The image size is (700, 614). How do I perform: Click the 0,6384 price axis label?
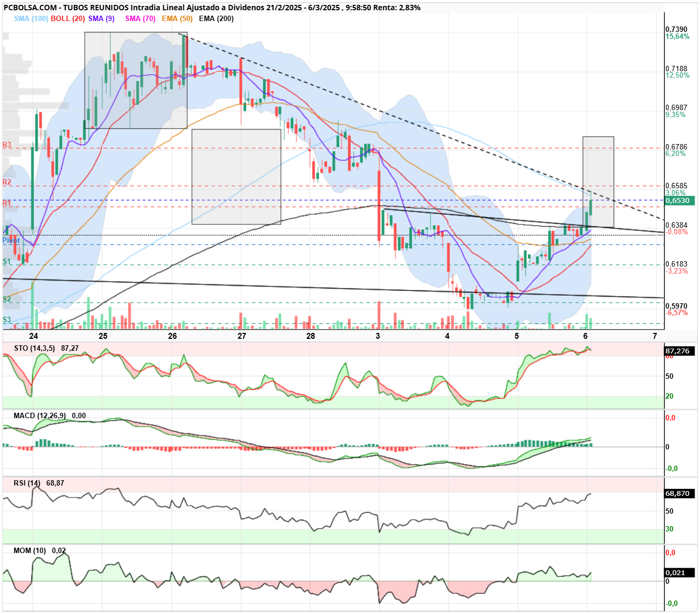click(676, 225)
